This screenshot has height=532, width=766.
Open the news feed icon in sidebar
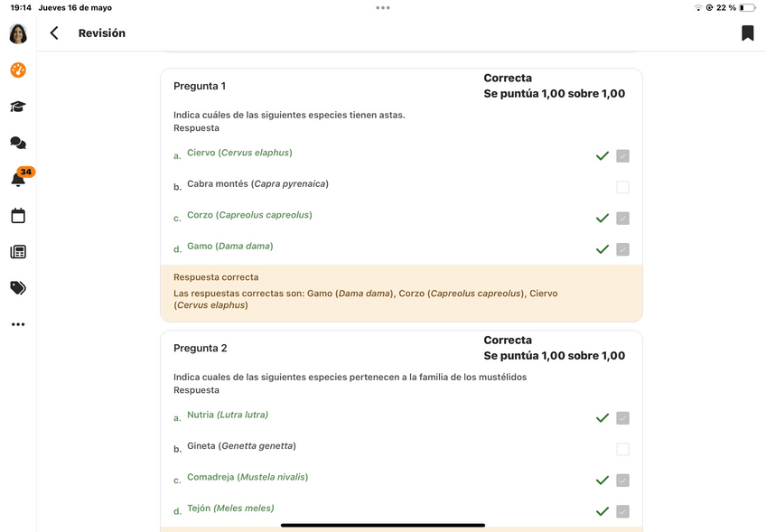point(18,252)
